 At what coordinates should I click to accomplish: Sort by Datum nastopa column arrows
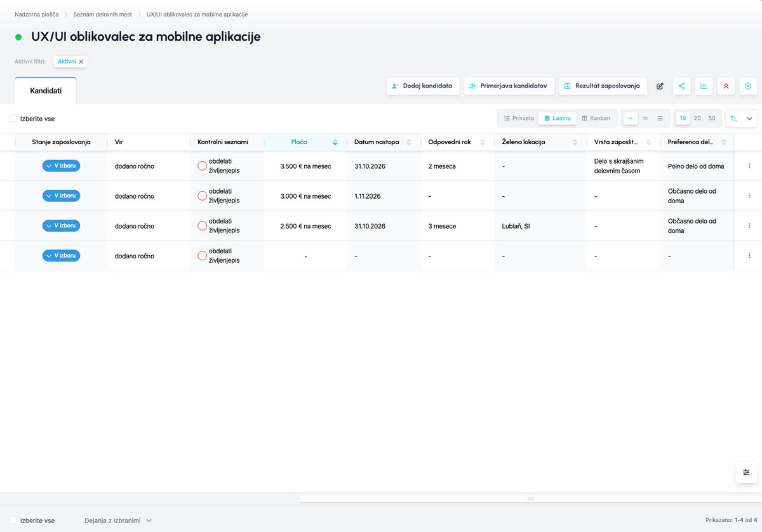pyautogui.click(x=409, y=142)
